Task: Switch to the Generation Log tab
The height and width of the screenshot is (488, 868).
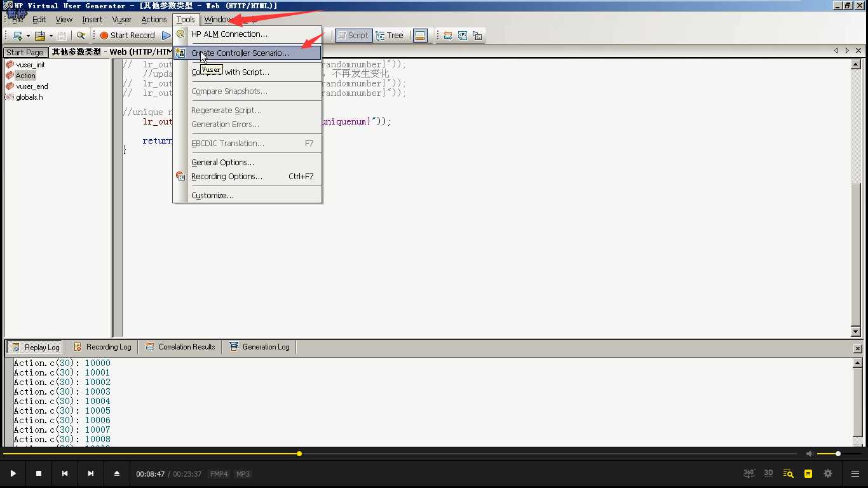Action: [259, 347]
